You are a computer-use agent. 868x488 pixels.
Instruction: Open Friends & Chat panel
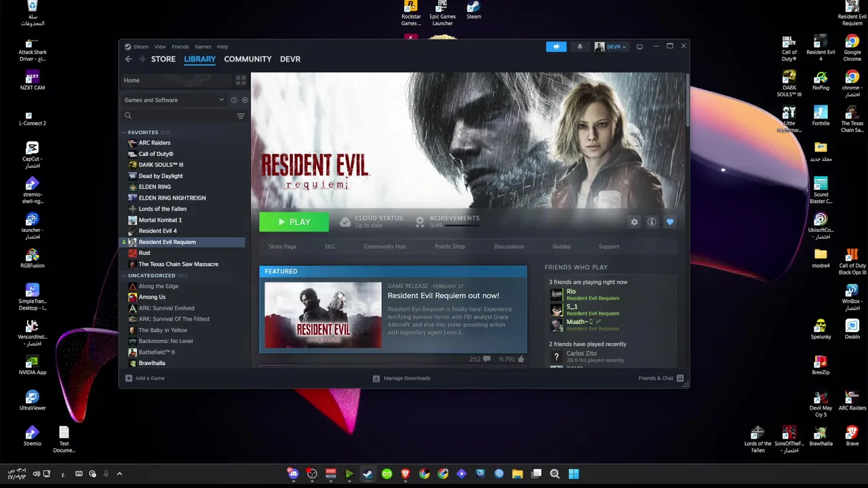click(x=660, y=378)
